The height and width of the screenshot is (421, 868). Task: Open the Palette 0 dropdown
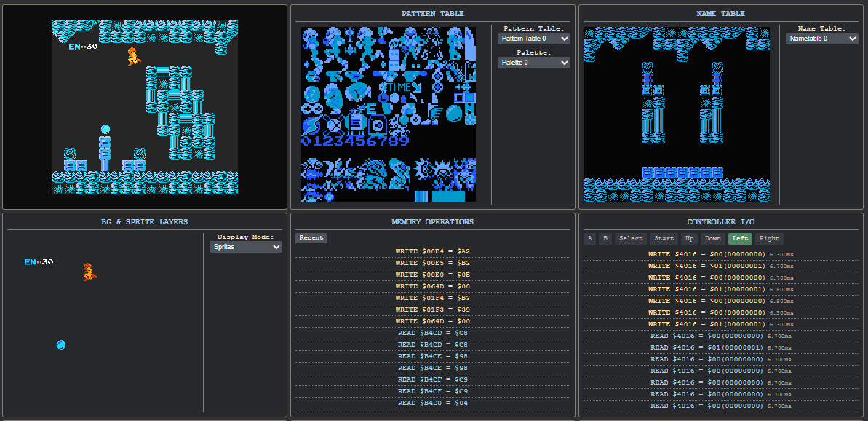(x=533, y=63)
